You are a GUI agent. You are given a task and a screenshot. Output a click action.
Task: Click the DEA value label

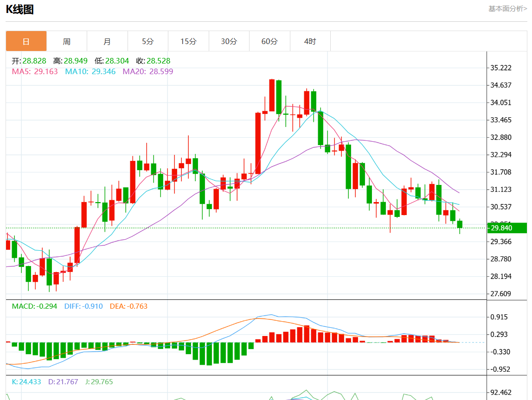[x=128, y=306]
